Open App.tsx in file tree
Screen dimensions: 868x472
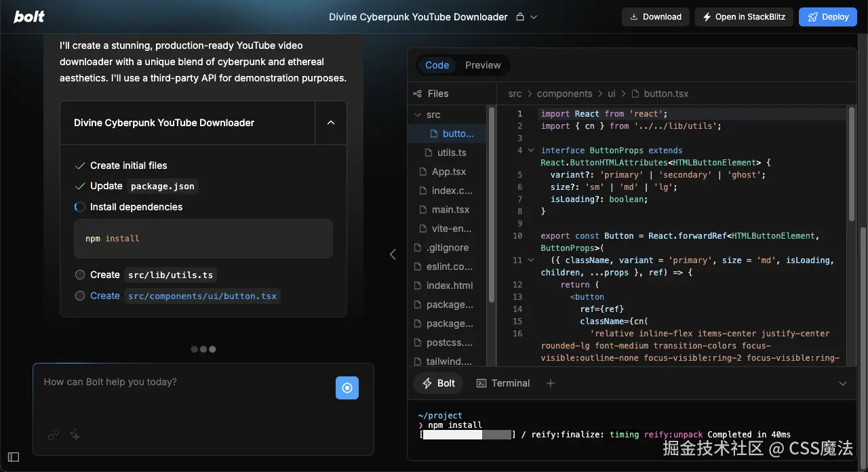pos(448,172)
